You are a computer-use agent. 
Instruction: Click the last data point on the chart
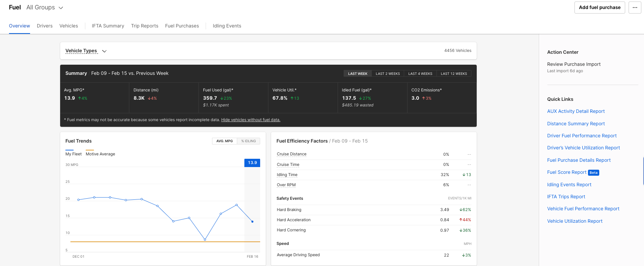[x=252, y=222]
